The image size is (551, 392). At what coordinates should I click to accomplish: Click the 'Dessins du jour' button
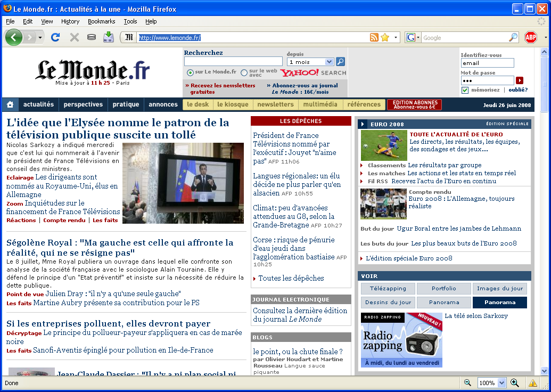tap(388, 303)
